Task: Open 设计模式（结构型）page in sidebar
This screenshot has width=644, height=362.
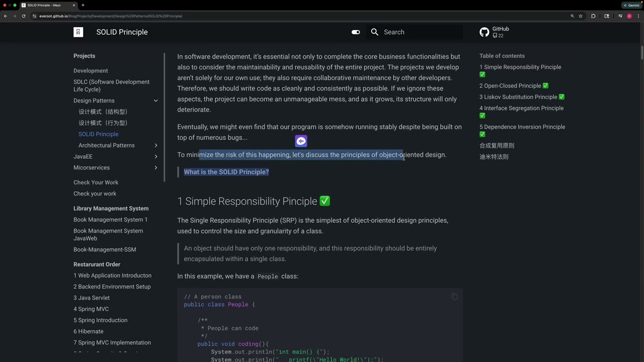Action: point(104,112)
